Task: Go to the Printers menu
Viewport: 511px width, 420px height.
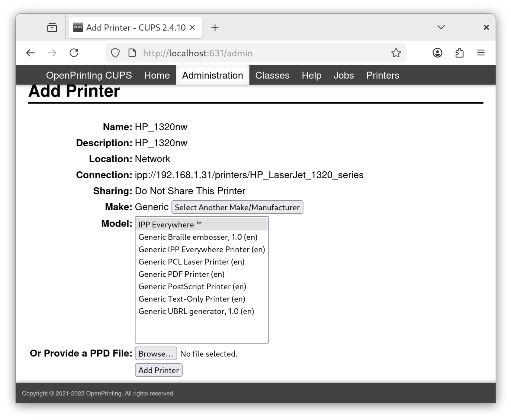Action: (383, 75)
